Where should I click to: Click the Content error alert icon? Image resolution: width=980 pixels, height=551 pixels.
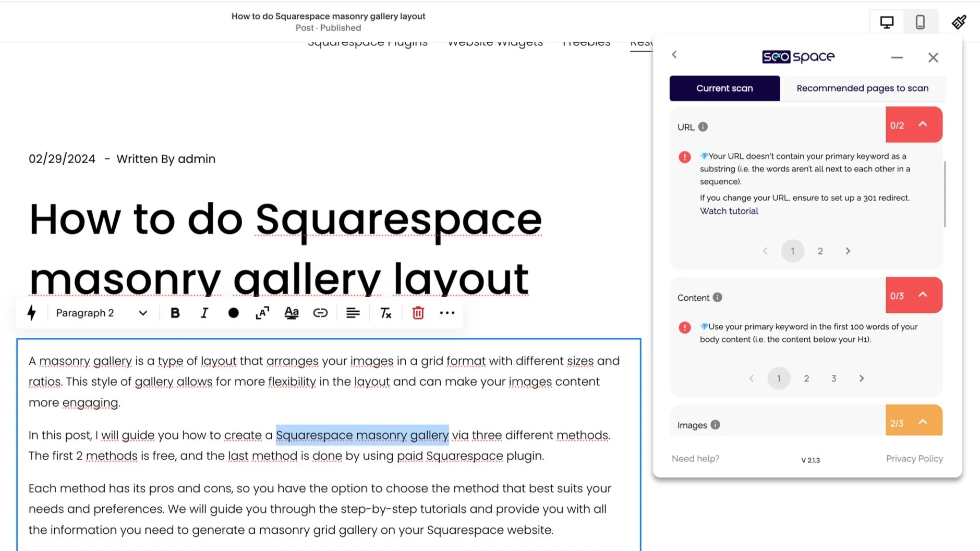coord(685,327)
